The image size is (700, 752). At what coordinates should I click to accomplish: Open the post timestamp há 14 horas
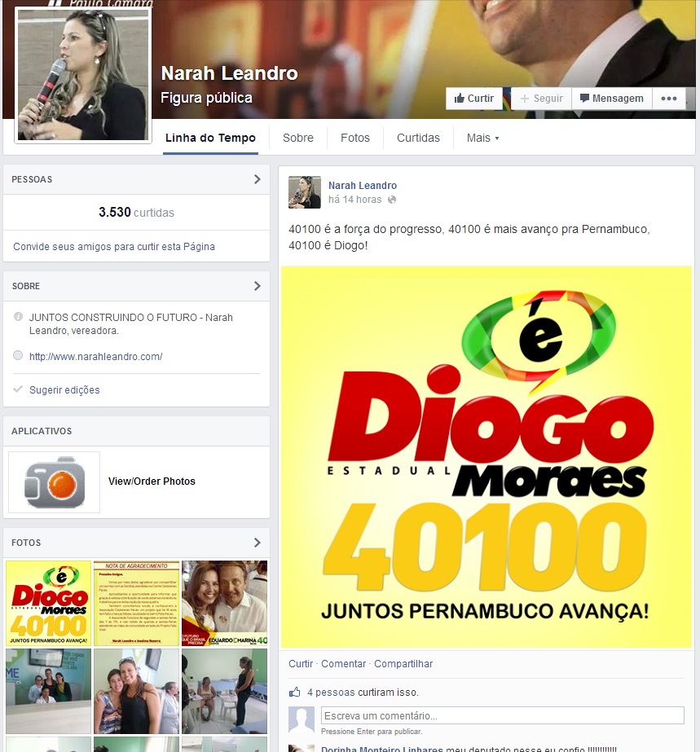pos(354,200)
